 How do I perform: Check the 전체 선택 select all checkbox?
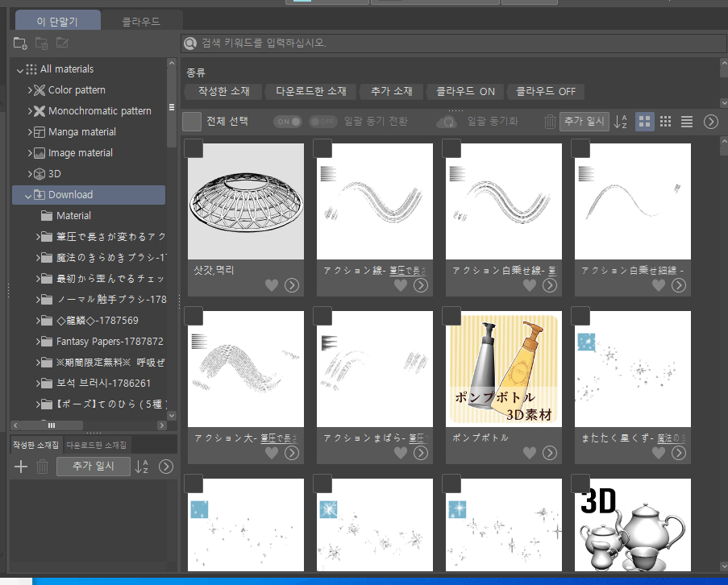pos(192,122)
